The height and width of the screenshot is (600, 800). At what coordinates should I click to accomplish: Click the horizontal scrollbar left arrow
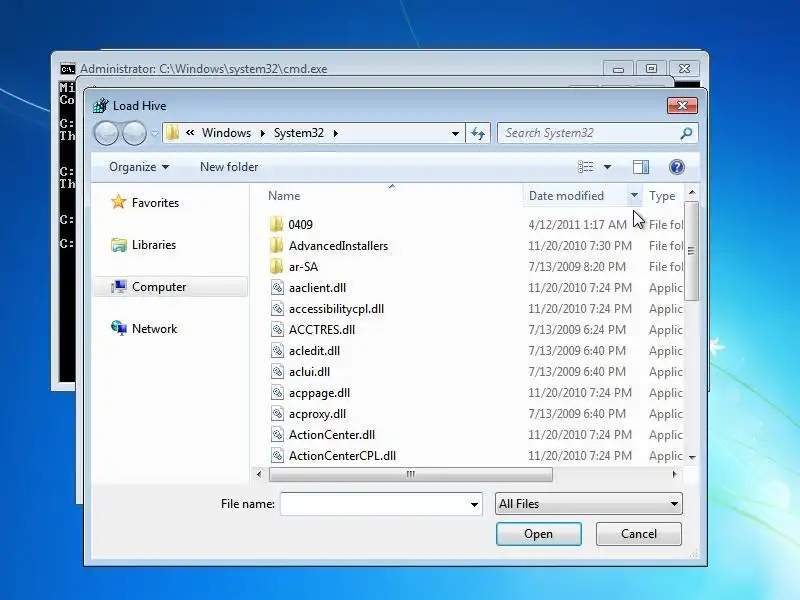pos(259,474)
